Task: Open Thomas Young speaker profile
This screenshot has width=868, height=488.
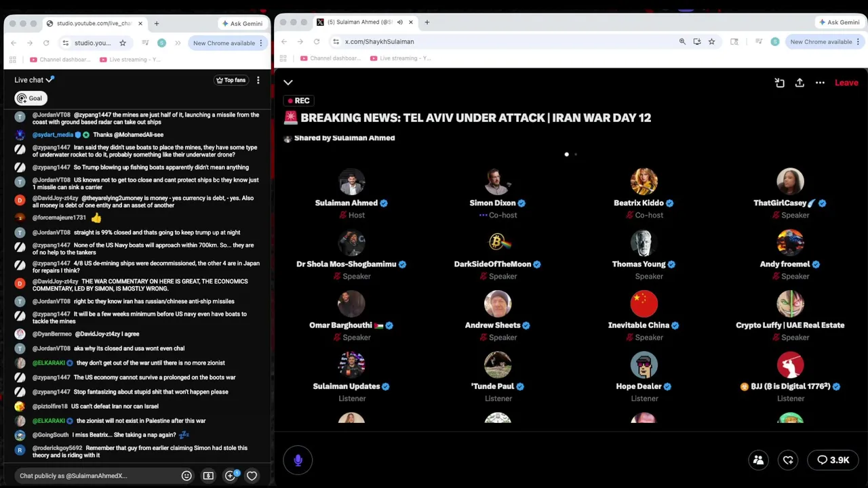Action: (644, 243)
